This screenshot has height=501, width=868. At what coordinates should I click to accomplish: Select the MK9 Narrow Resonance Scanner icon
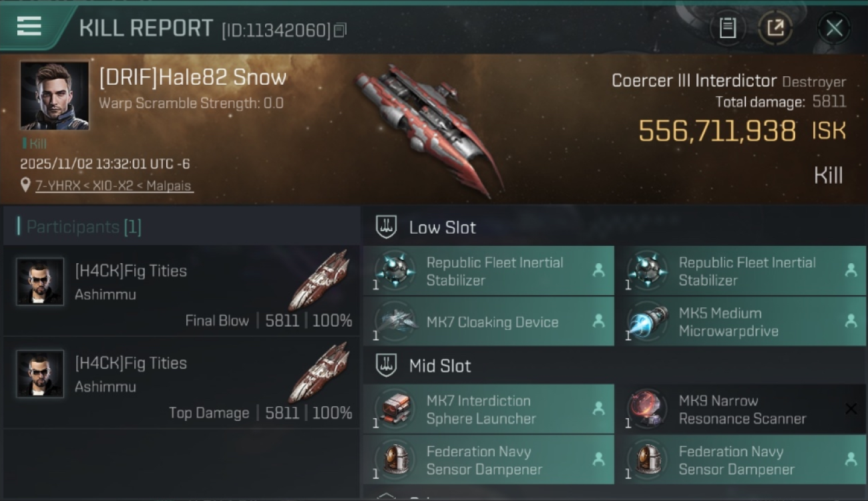pyautogui.click(x=647, y=409)
